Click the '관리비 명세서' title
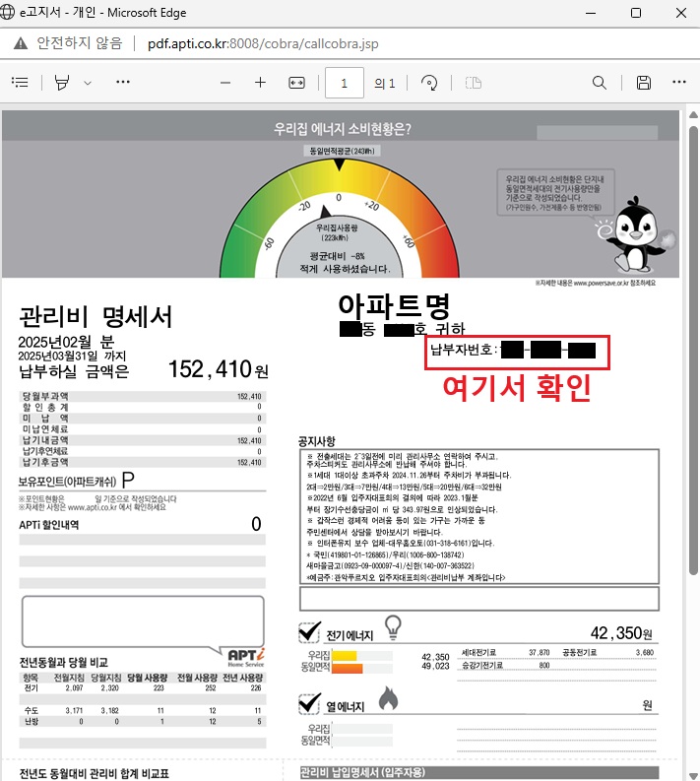700x781 pixels. click(x=95, y=317)
